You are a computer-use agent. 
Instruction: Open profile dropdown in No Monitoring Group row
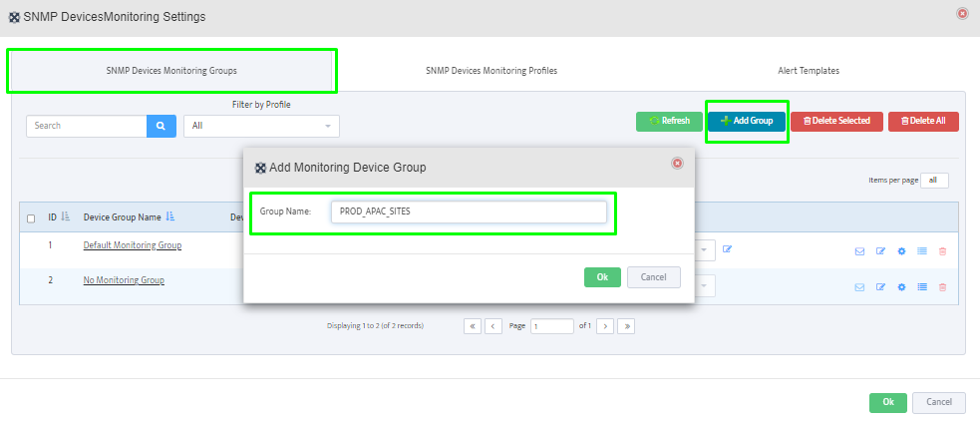[705, 286]
